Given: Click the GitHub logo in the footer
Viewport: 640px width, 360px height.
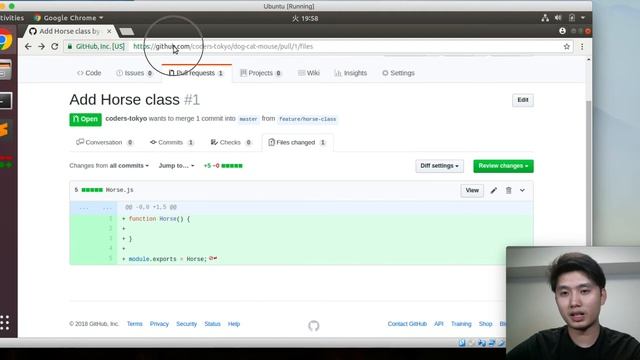Looking at the screenshot, I should coord(313,326).
